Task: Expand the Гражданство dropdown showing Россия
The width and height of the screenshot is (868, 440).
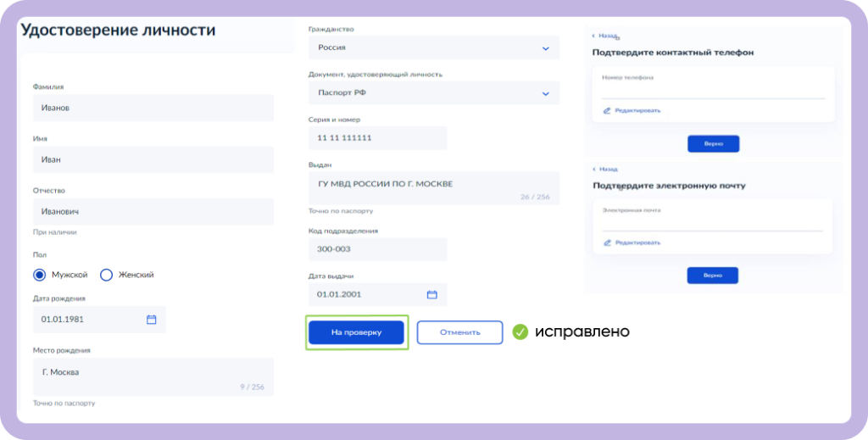Action: (x=434, y=47)
